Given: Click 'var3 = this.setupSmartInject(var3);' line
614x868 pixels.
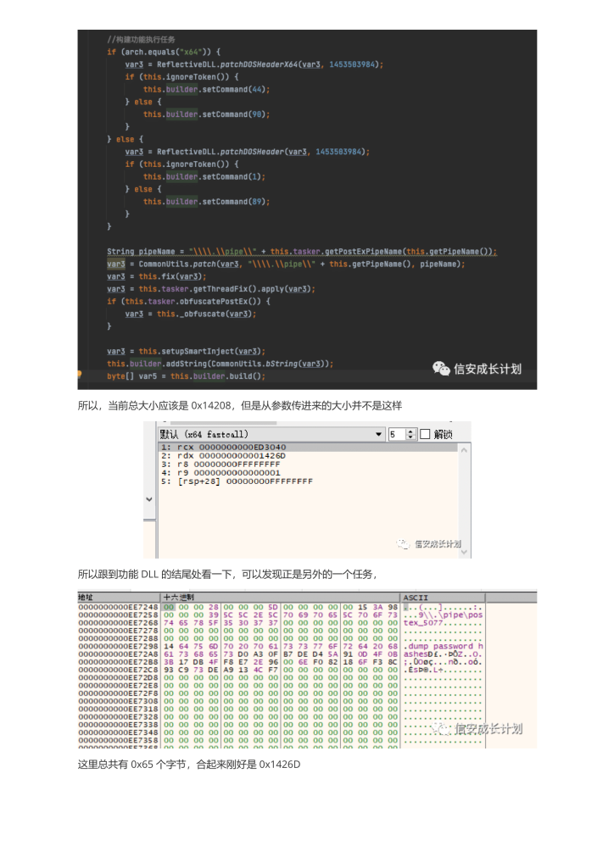Looking at the screenshot, I should [x=186, y=351].
